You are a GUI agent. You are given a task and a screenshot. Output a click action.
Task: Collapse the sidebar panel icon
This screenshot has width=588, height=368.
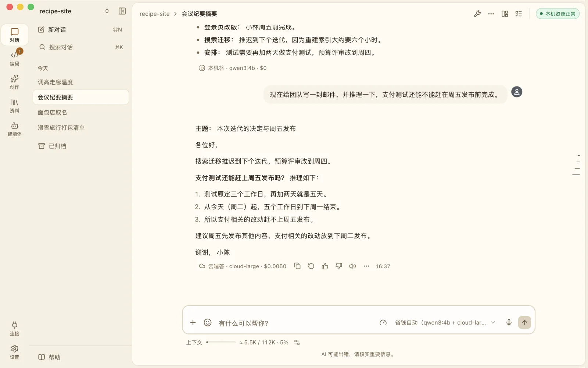122,11
